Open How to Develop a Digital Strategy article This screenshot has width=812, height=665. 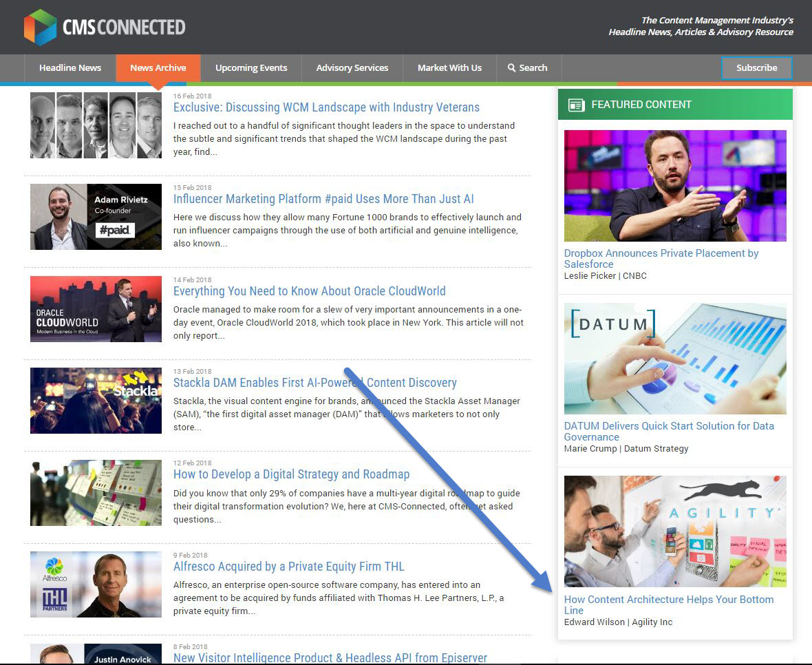coord(291,474)
